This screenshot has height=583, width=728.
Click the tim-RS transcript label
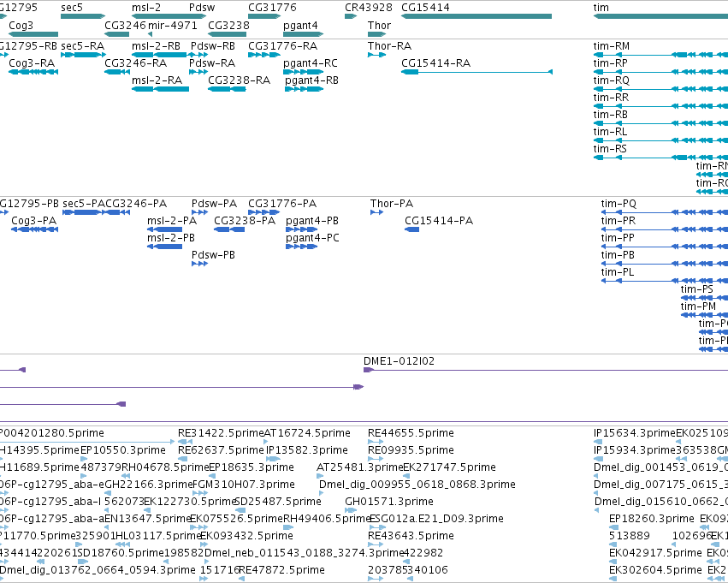pyautogui.click(x=610, y=149)
